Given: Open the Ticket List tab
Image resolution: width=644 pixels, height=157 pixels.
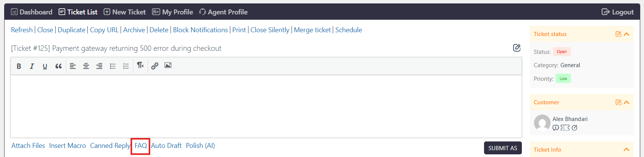Looking at the screenshot, I should (x=78, y=12).
